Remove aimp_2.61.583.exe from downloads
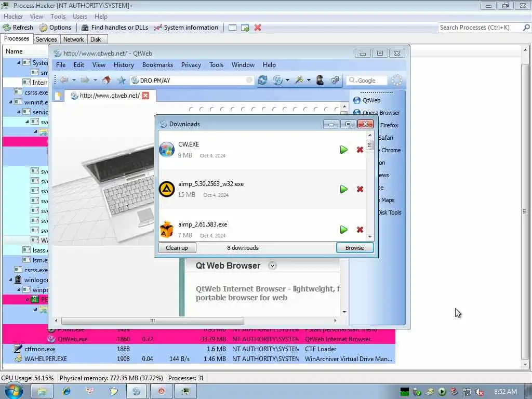Screen dimensions: 532x399 click(360, 230)
